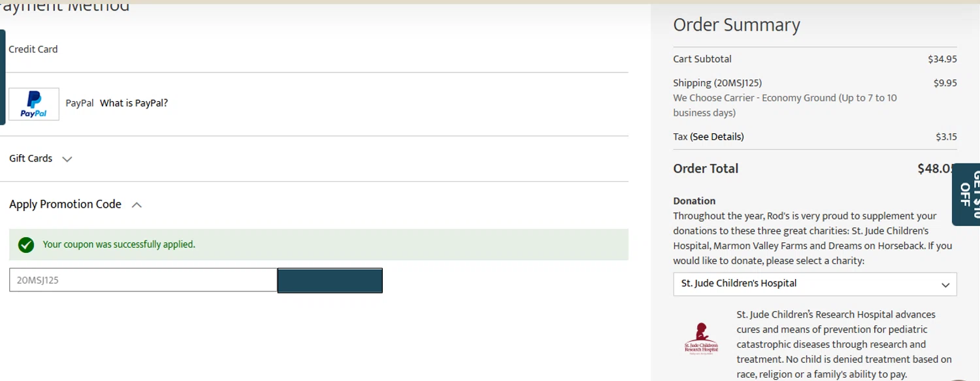The height and width of the screenshot is (381, 980).
Task: Choose the PayPal payment option label
Action: (80, 103)
